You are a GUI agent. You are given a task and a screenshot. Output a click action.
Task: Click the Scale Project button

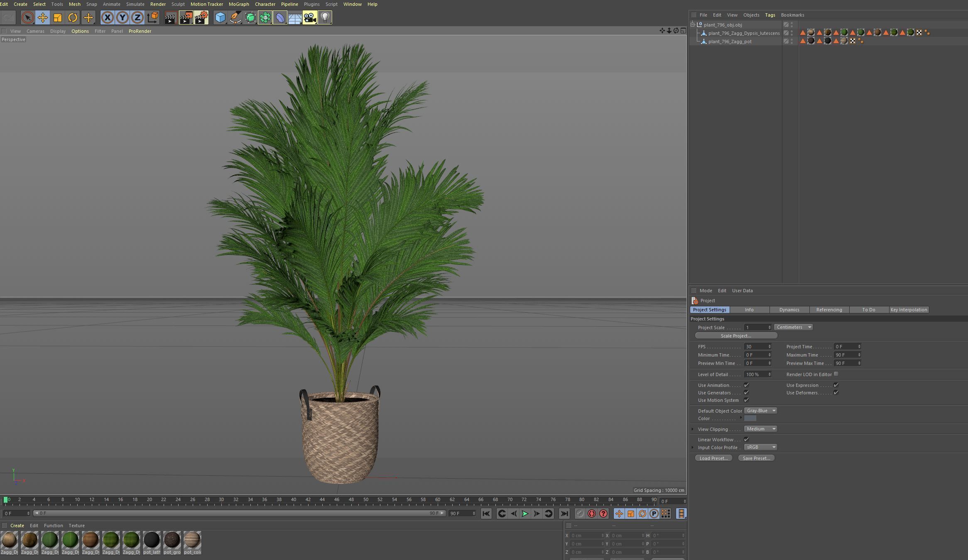736,335
